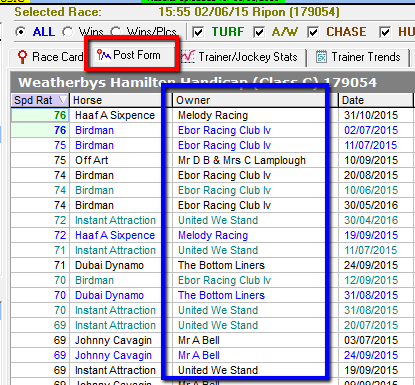Click the Horse column header
The height and width of the screenshot is (385, 415).
(115, 100)
